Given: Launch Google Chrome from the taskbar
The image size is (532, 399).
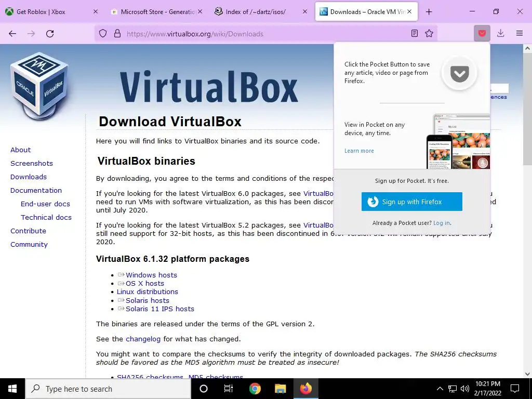Looking at the screenshot, I should tap(255, 389).
